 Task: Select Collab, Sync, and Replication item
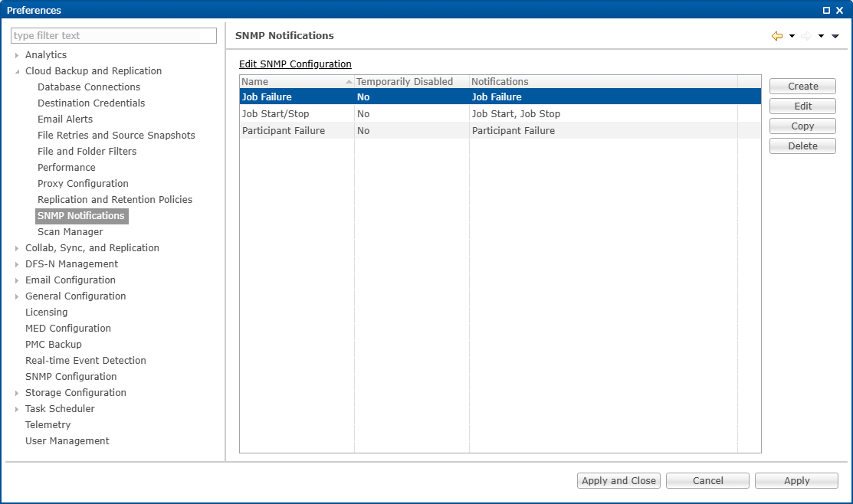(x=93, y=248)
